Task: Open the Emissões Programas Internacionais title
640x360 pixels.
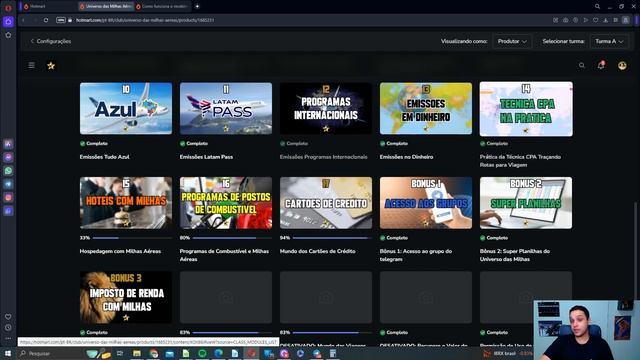Action: point(323,157)
